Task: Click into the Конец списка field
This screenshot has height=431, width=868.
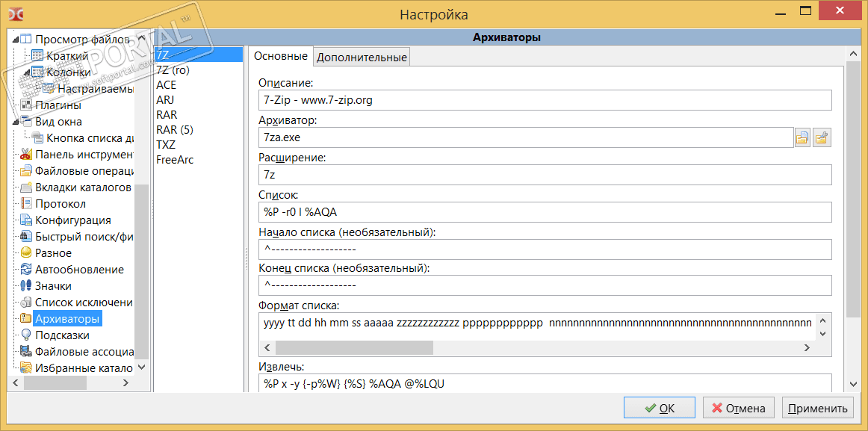Action: [x=545, y=285]
